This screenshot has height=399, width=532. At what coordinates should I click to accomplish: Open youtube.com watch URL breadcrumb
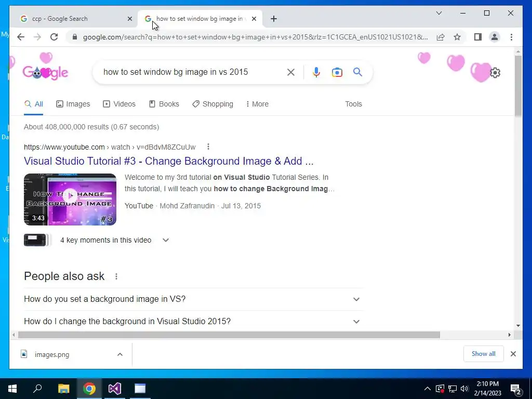coord(110,147)
